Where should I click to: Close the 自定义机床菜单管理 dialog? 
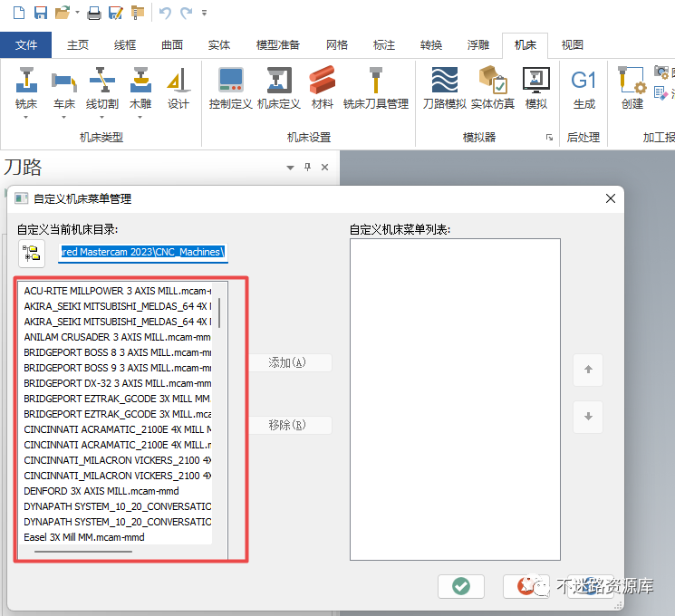(x=611, y=198)
